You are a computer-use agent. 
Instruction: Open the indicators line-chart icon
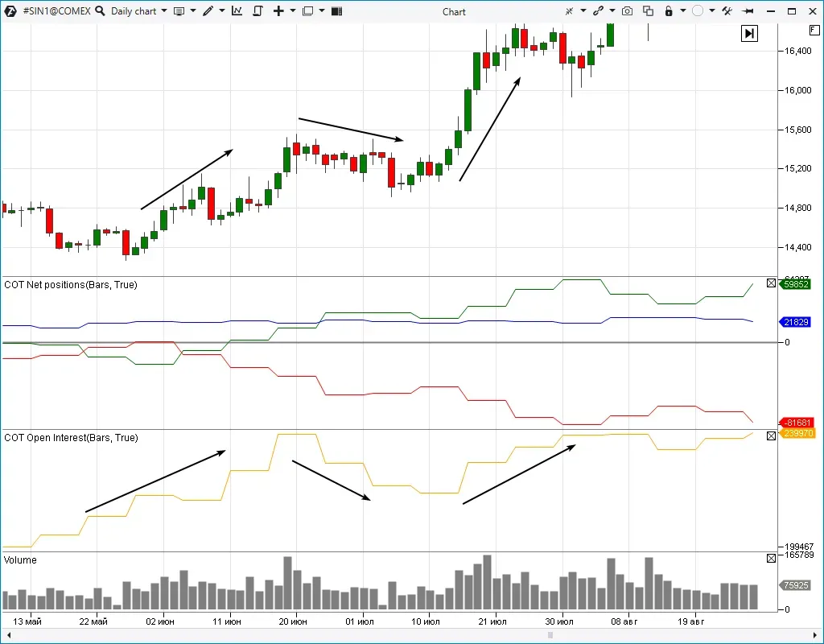237,11
